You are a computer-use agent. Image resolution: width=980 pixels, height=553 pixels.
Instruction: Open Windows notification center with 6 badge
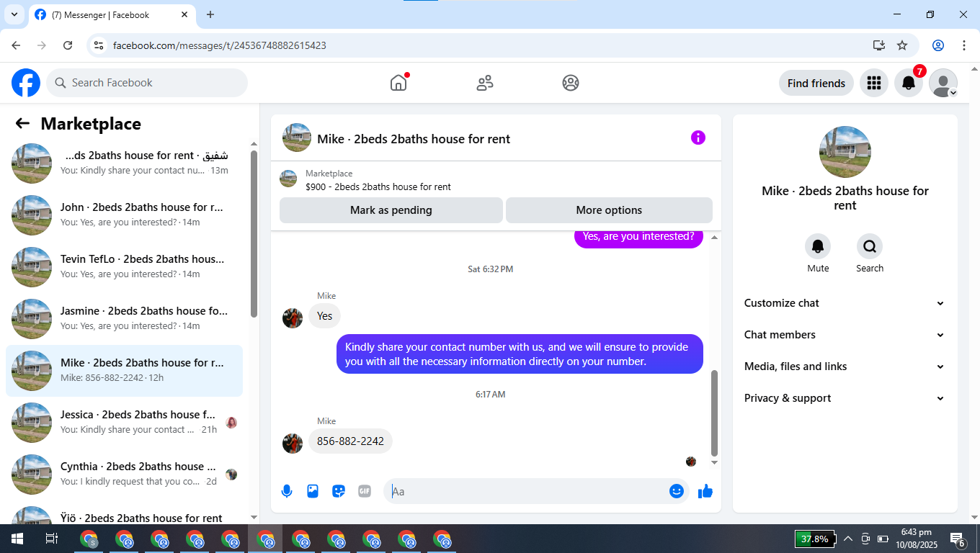[x=958, y=539]
